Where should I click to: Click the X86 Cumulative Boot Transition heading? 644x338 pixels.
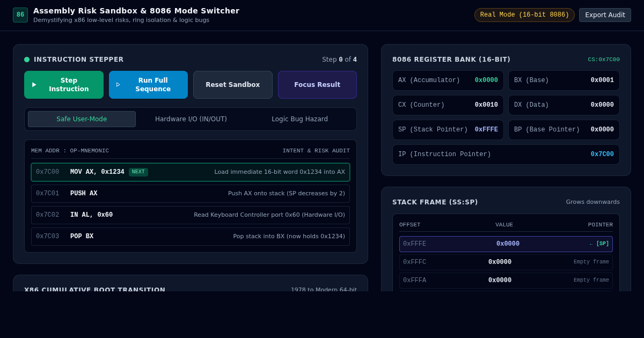[95, 290]
